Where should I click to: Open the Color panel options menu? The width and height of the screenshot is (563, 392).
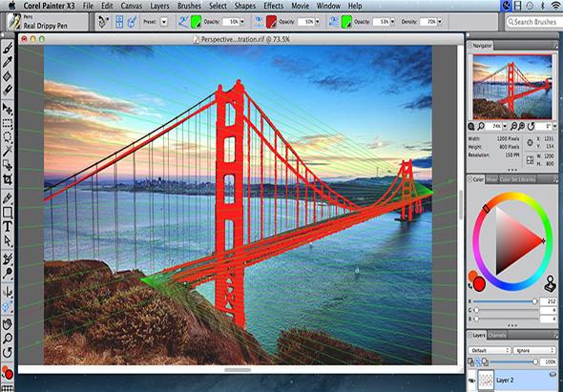[555, 179]
